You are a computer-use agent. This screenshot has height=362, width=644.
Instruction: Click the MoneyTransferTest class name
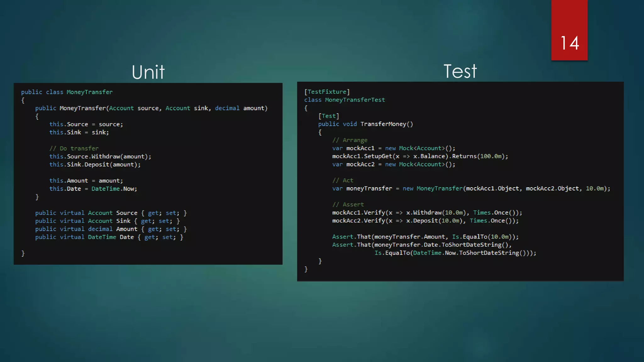tap(355, 100)
